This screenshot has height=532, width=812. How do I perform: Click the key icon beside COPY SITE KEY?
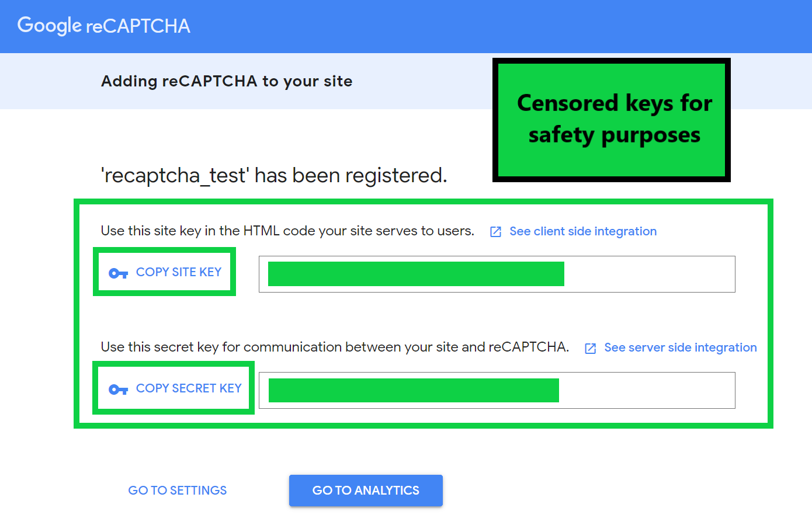click(118, 273)
